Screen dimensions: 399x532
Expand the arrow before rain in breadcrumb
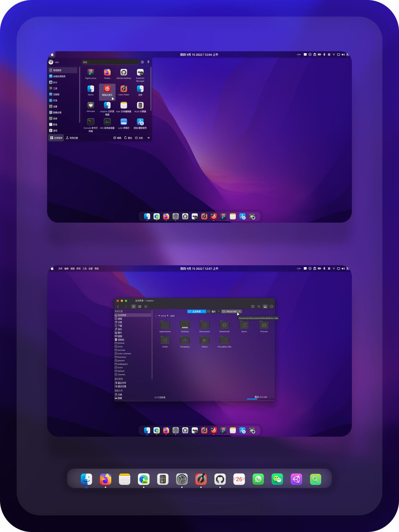coord(168,316)
